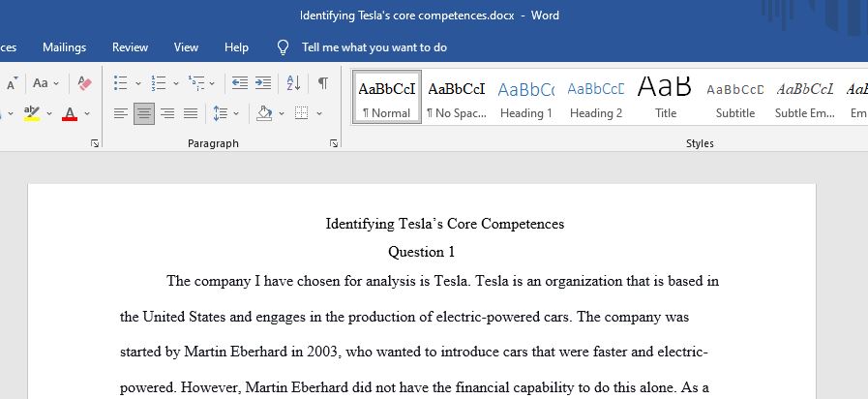Click the document title Identifying Tesla's Core Competences

[x=445, y=224]
